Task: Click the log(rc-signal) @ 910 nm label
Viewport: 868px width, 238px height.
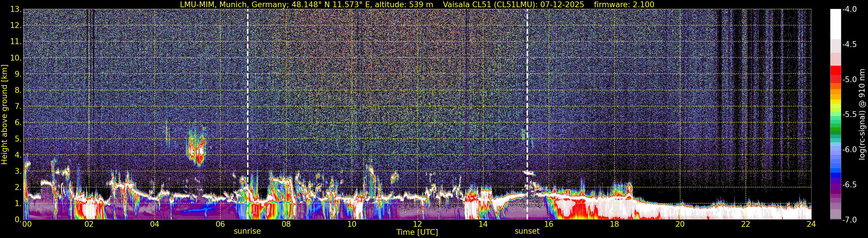Action: coord(862,114)
